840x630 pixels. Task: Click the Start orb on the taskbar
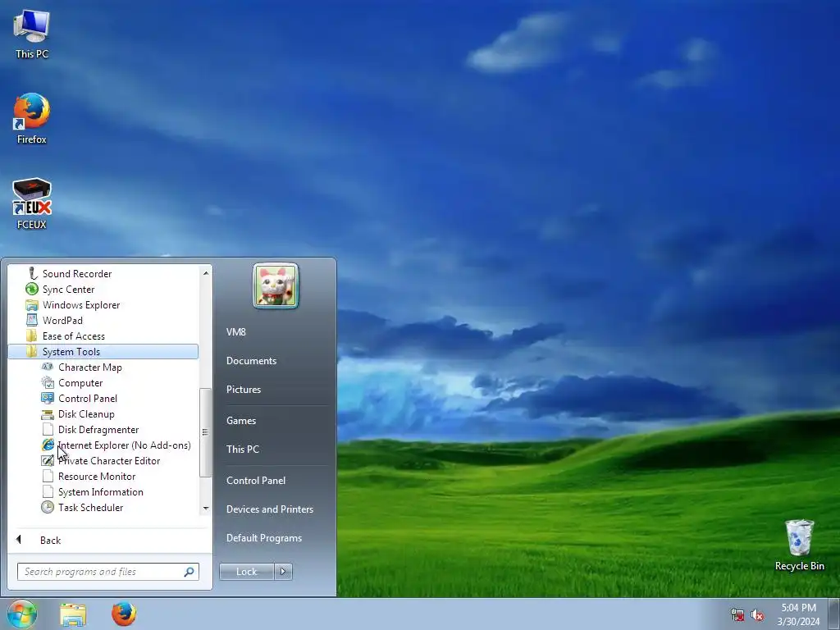click(x=21, y=614)
